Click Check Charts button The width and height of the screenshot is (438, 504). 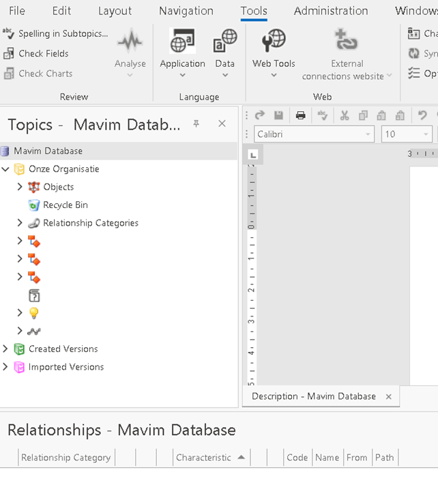click(x=38, y=74)
